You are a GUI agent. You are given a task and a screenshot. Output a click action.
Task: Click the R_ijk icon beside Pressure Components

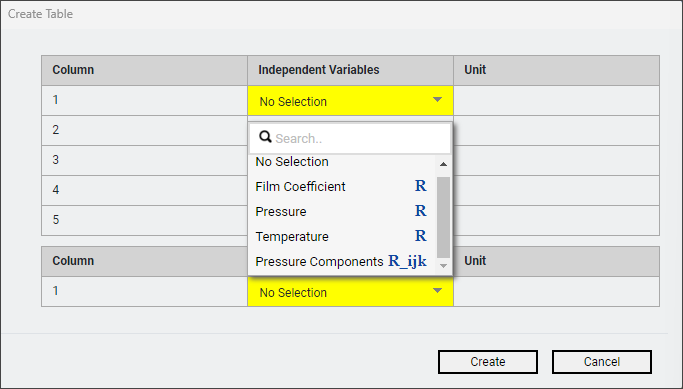[x=407, y=261]
